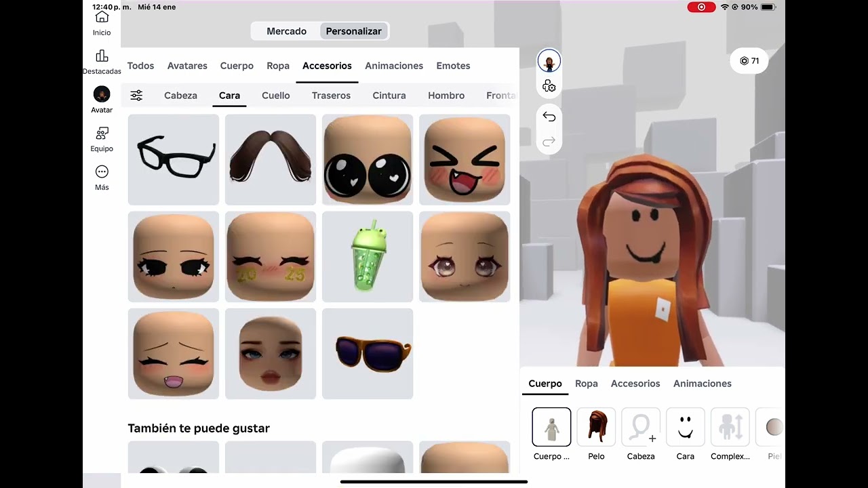
Task: Open Más three-dots menu
Action: pyautogui.click(x=102, y=171)
